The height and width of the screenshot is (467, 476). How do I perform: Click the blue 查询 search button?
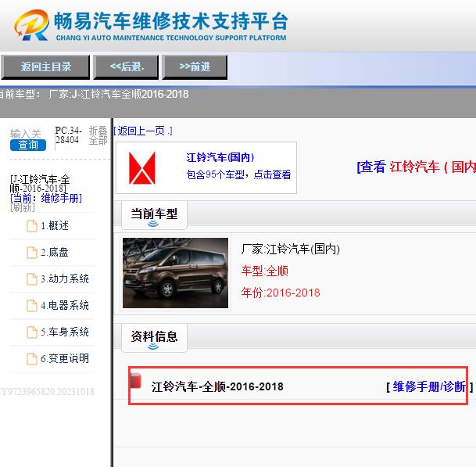[x=28, y=145]
